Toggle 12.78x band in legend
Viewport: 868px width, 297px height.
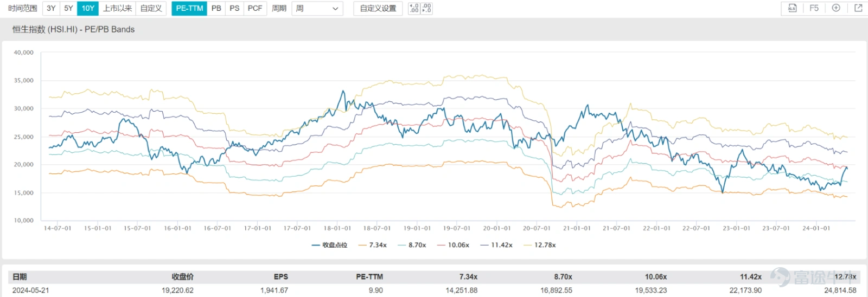[x=540, y=245]
